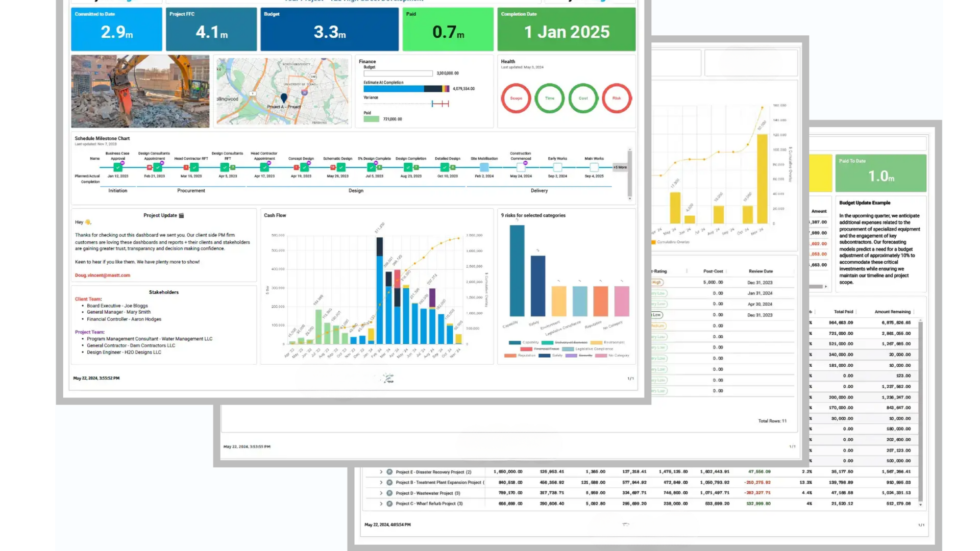Select the Early Works empty milestone box
The width and height of the screenshot is (980, 551).
557,167
